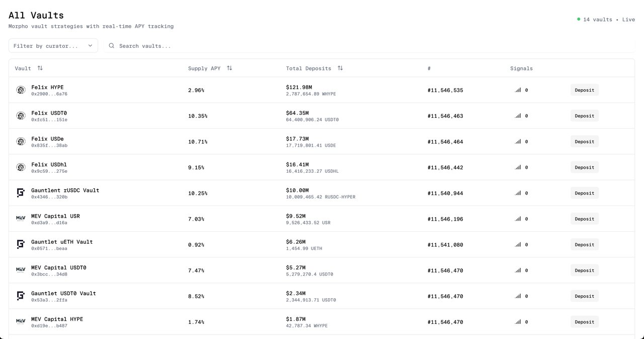Click the signal bars icon for Felix USDT0
The image size is (644, 339).
click(x=518, y=116)
